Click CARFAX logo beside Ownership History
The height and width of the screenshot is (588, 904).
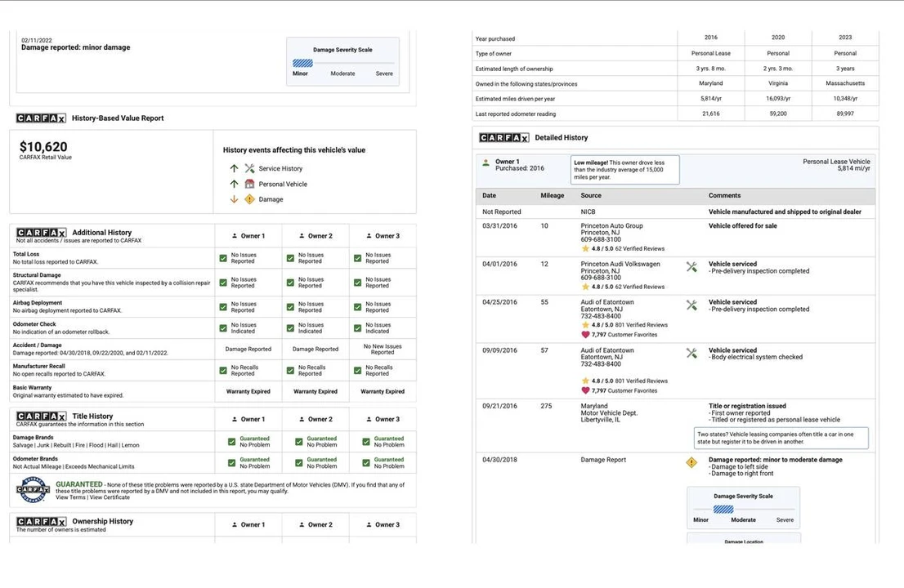tap(41, 521)
